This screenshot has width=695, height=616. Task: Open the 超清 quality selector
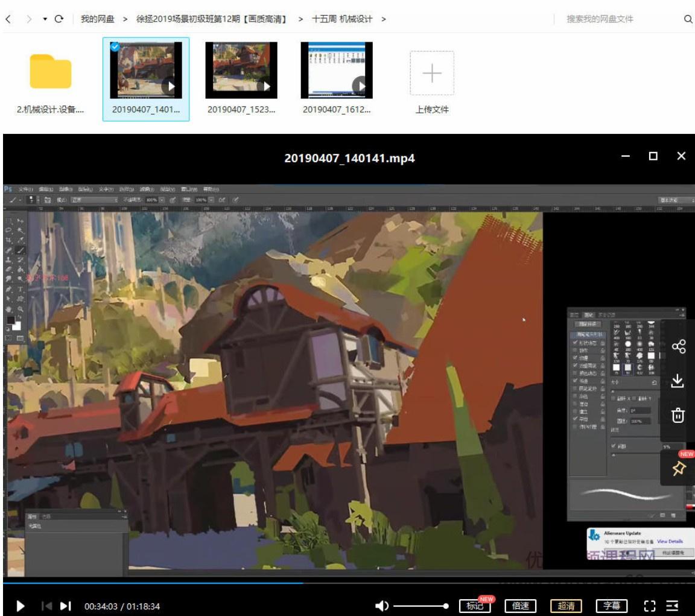565,606
